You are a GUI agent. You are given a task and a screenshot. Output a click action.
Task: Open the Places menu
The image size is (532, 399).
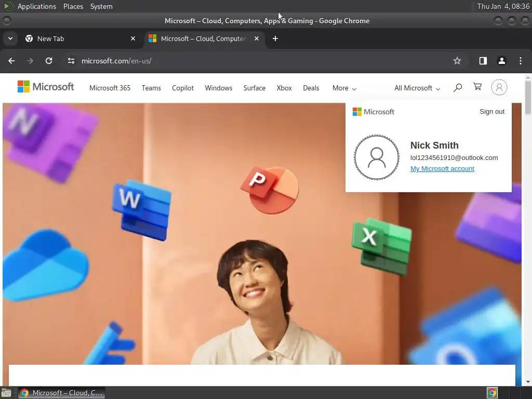pyautogui.click(x=73, y=6)
